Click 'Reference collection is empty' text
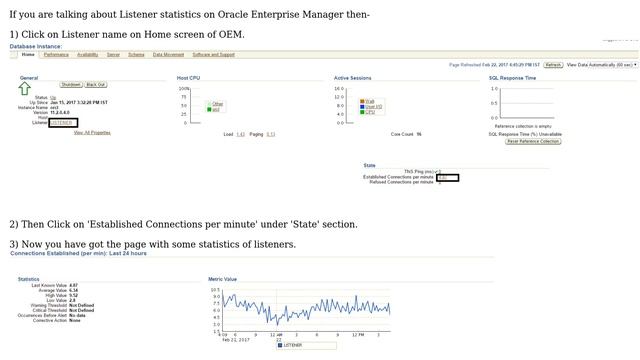Screen dimensions: 640x360 (x=523, y=127)
